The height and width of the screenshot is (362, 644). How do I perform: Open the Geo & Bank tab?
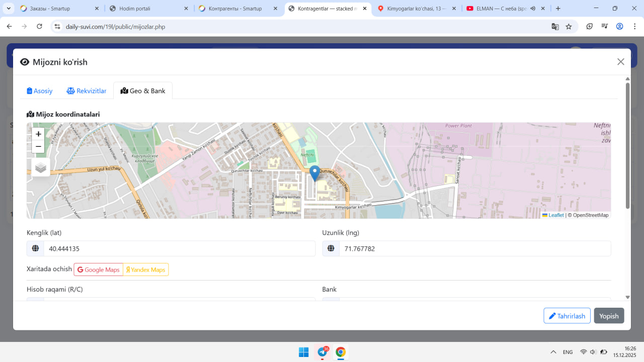[x=143, y=91]
